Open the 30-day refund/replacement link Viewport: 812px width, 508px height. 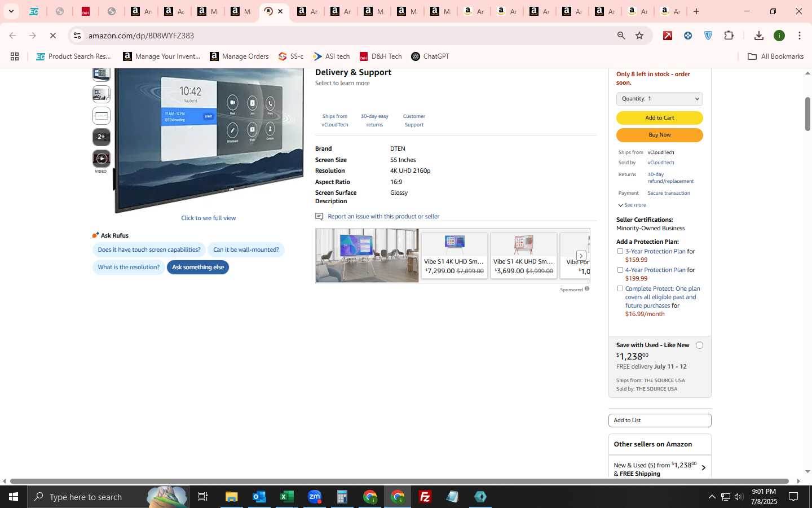point(670,178)
